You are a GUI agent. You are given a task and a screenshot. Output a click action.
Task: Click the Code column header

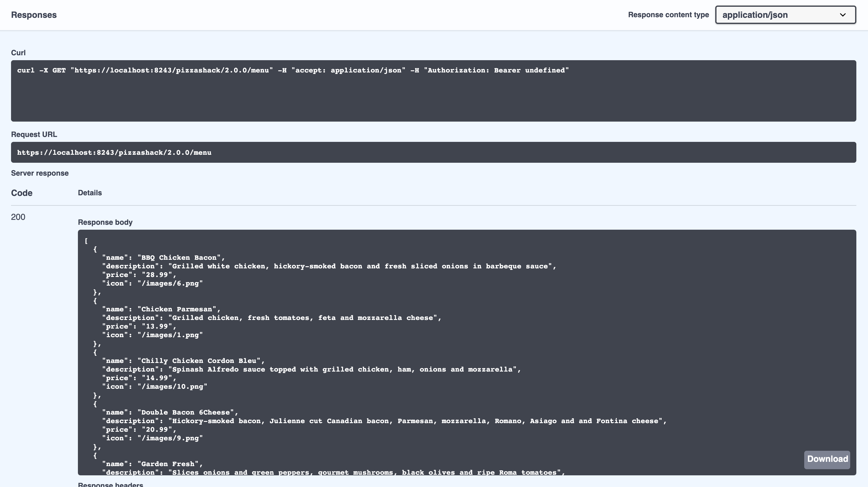click(x=21, y=193)
